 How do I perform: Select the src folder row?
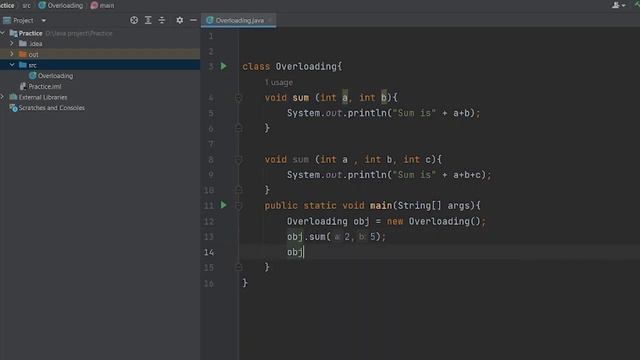[100, 65]
